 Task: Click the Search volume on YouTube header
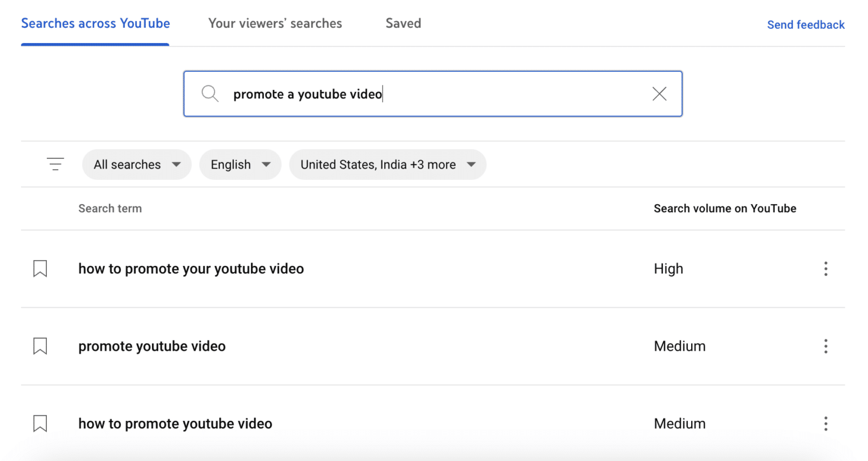[725, 209]
